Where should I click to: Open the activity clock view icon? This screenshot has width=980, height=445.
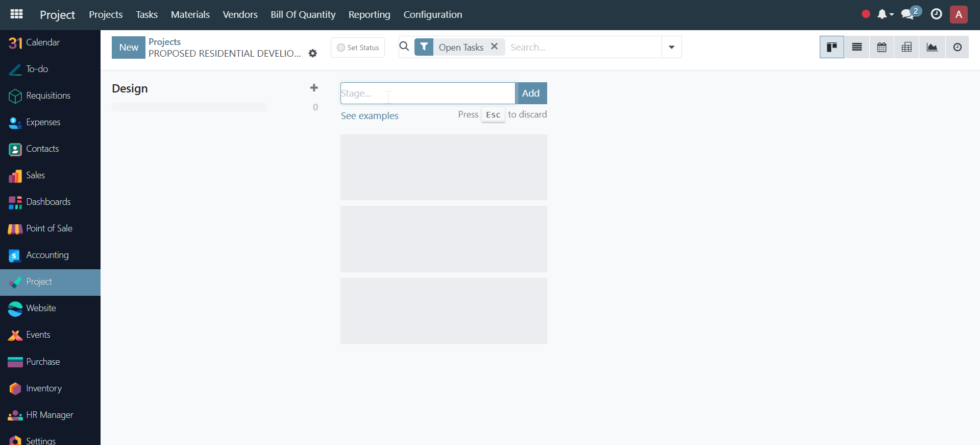click(957, 47)
